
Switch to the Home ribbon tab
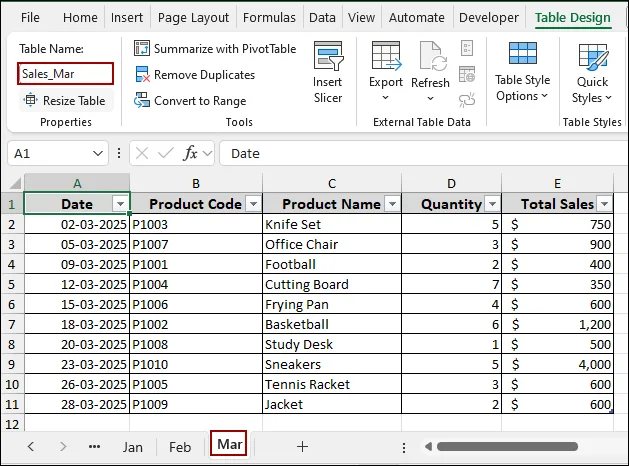[80, 18]
